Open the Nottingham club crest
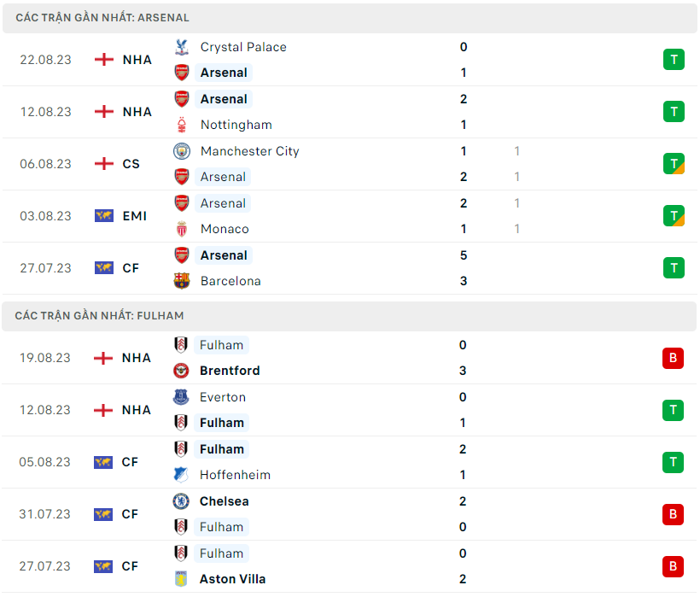Viewport: 700px width, 597px height. tap(181, 125)
